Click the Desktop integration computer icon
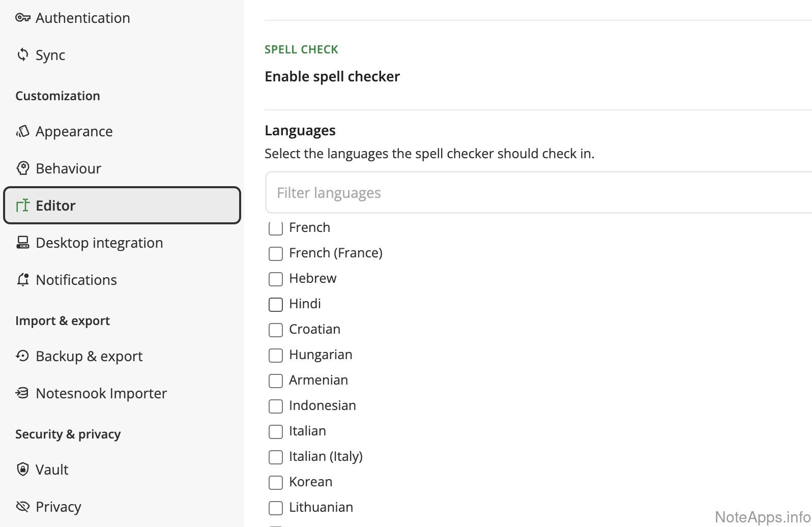Screen dimensions: 812x527 [22, 243]
